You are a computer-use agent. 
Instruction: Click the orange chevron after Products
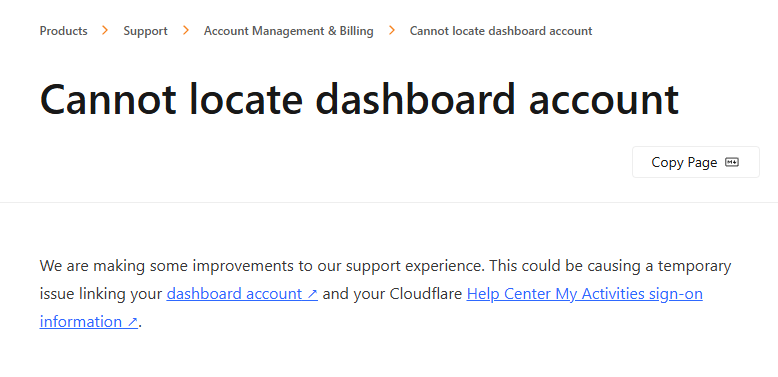coord(105,31)
